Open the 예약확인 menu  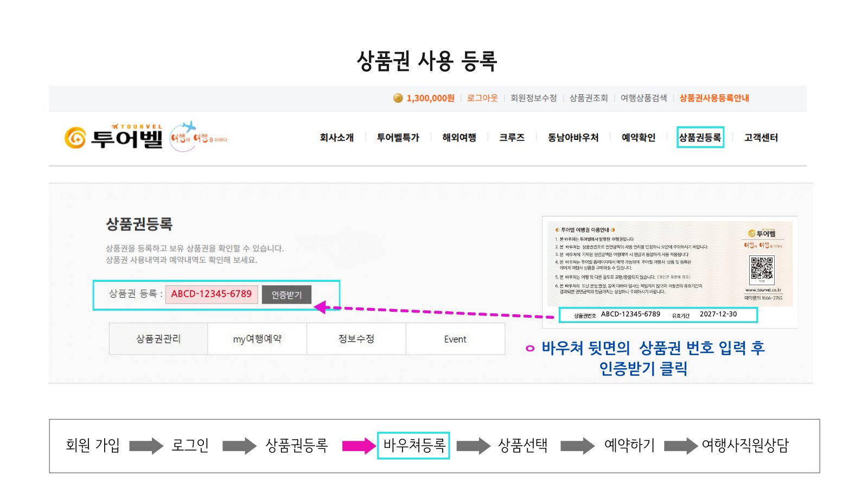tap(639, 138)
